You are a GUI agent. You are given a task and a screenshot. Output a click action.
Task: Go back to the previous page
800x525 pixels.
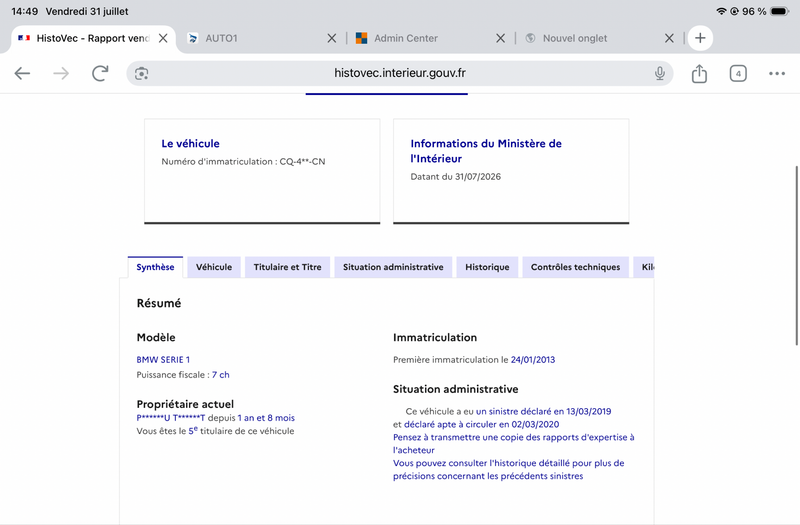tap(22, 73)
